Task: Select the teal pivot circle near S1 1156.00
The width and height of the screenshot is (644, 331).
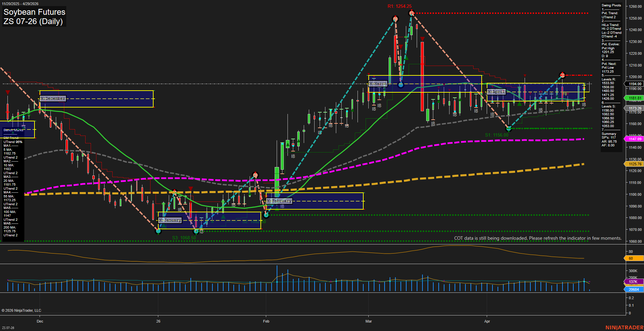Action: click(509, 128)
